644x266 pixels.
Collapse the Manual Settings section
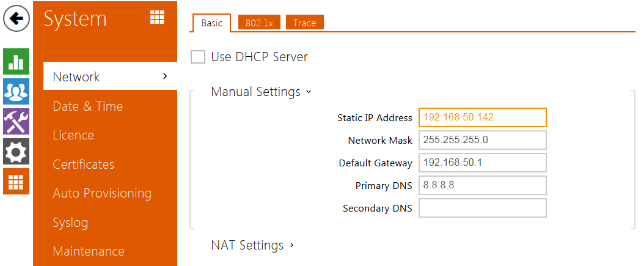(261, 92)
